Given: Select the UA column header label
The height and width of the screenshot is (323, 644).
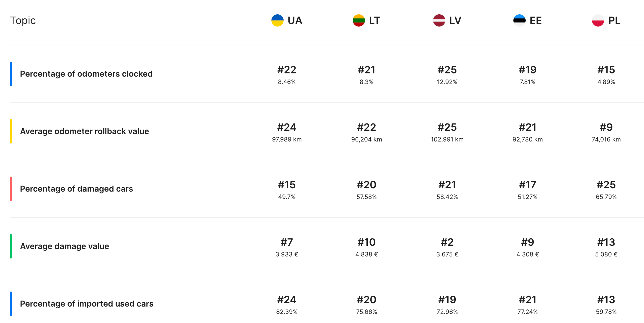Looking at the screenshot, I should point(295,20).
